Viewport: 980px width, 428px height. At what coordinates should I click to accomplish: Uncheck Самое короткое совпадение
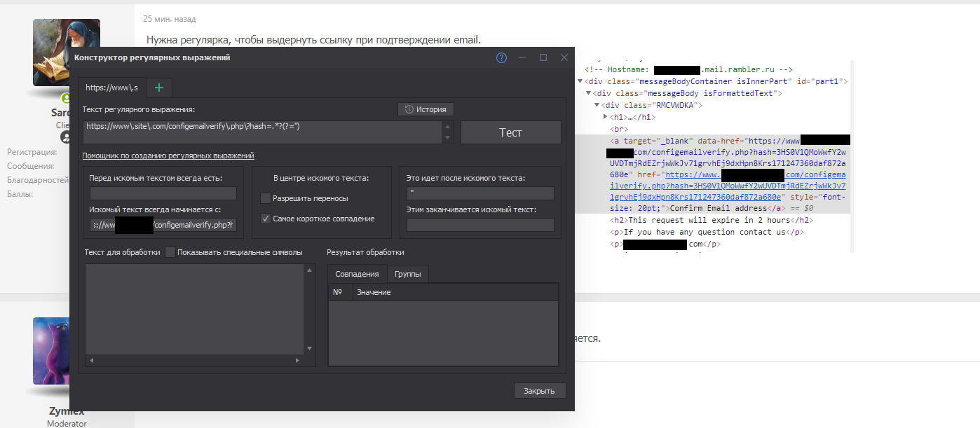pos(265,219)
